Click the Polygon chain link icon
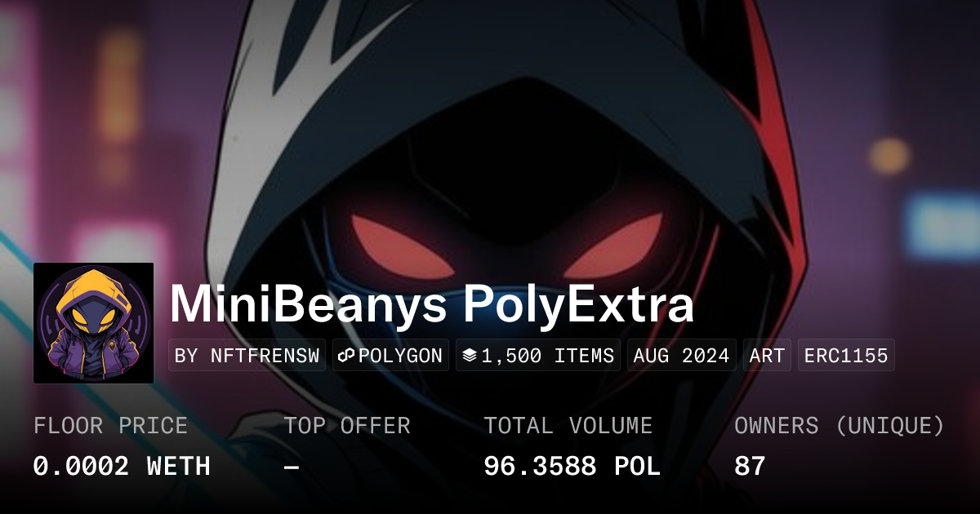 click(345, 356)
